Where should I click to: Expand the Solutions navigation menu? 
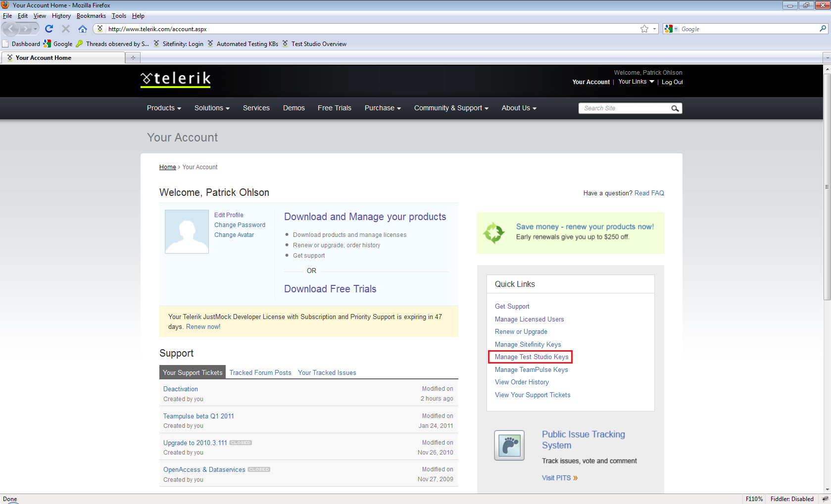coord(212,108)
